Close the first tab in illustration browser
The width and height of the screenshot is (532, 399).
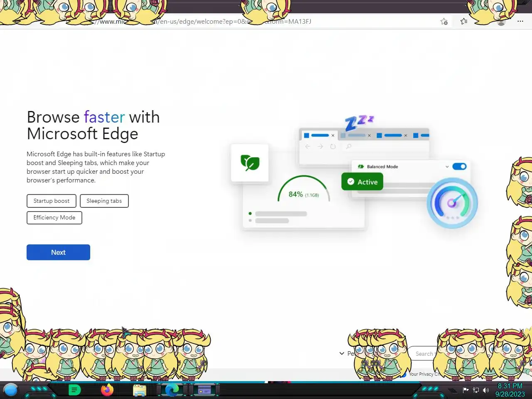[x=332, y=135]
